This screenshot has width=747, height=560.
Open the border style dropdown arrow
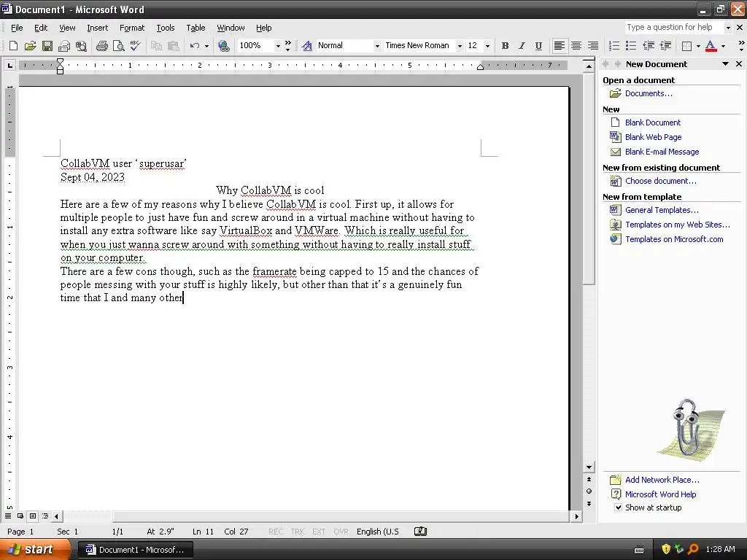(698, 46)
